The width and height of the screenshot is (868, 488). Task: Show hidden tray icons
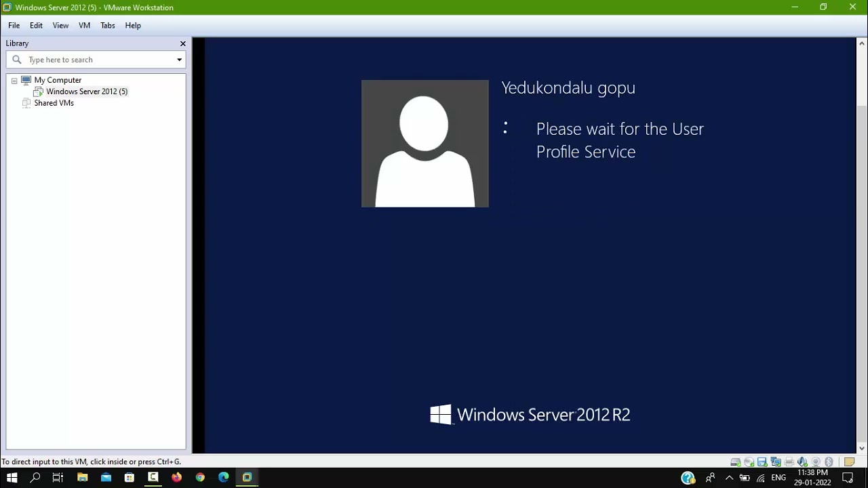pos(729,478)
